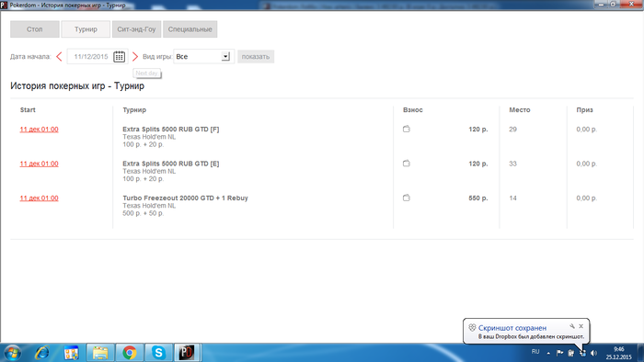The image size is (644, 362).
Task: Open '11 дек 01:00' link for Extra Splits [E]
Action: (39, 164)
